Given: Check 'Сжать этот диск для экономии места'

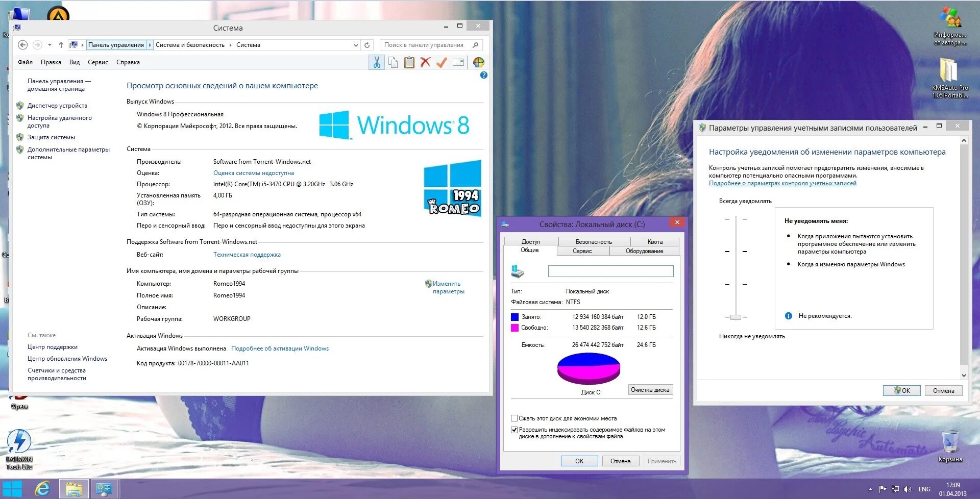Looking at the screenshot, I should tap(514, 418).
